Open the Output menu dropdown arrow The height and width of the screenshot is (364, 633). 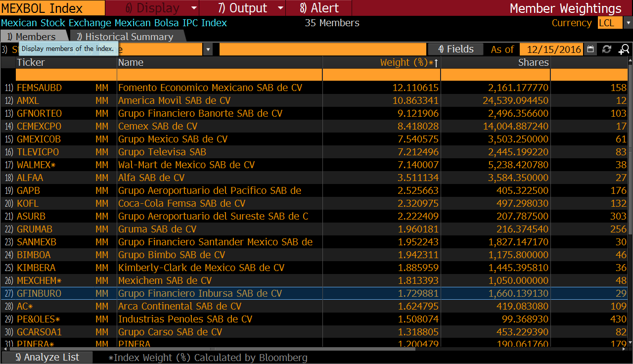coord(281,8)
